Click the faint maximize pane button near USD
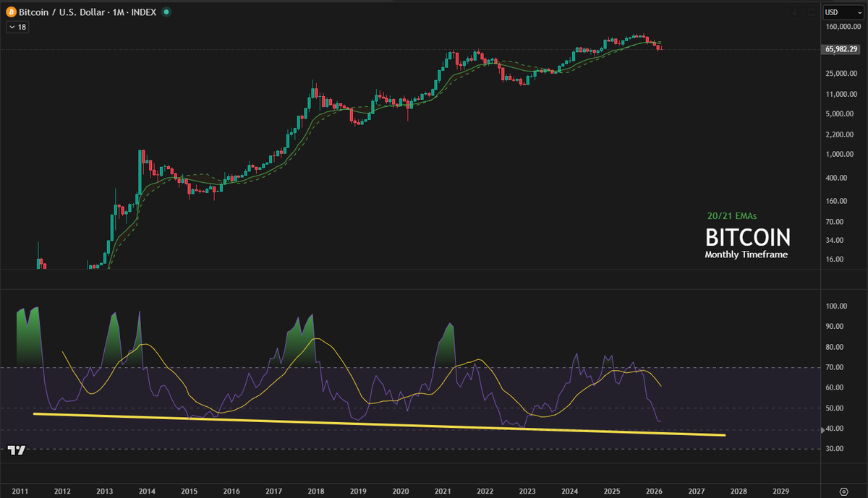This screenshot has width=868, height=498. point(809,12)
